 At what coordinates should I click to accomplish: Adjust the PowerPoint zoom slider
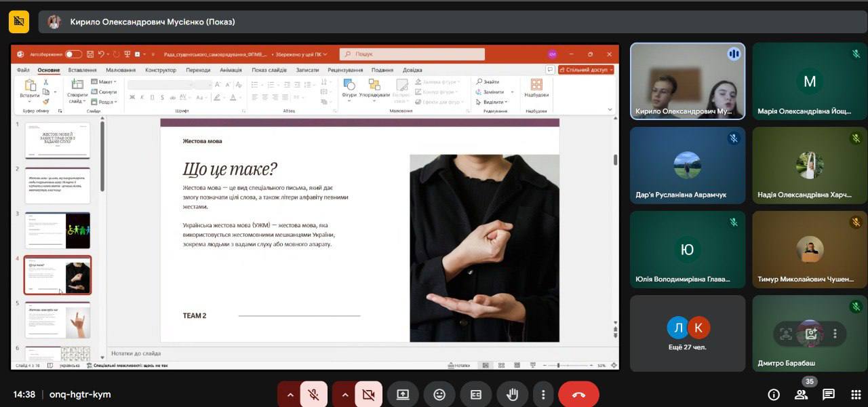pos(559,366)
